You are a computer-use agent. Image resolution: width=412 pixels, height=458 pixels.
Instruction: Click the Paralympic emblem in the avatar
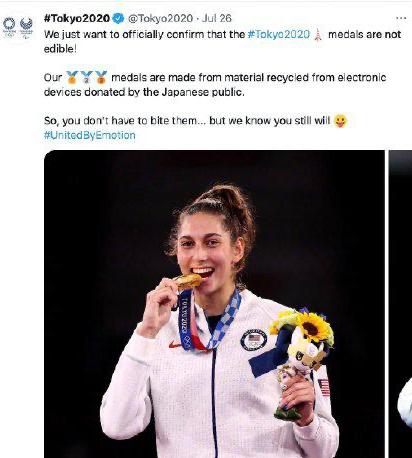click(x=26, y=27)
